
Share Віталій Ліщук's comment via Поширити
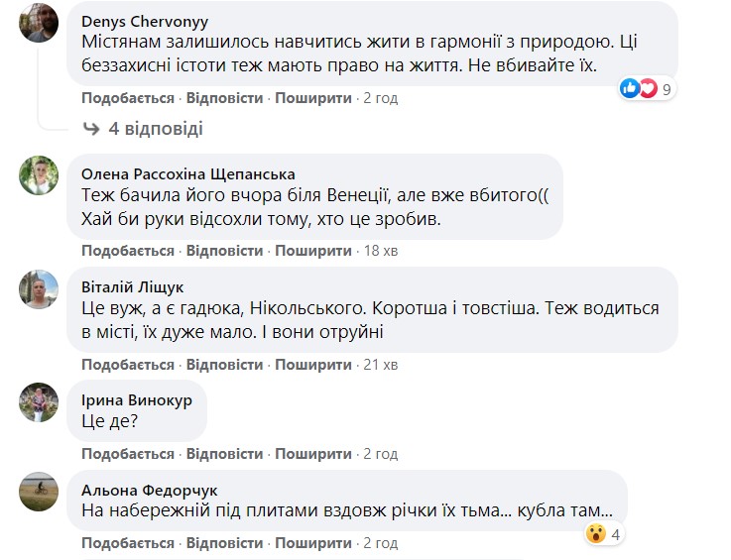(313, 365)
